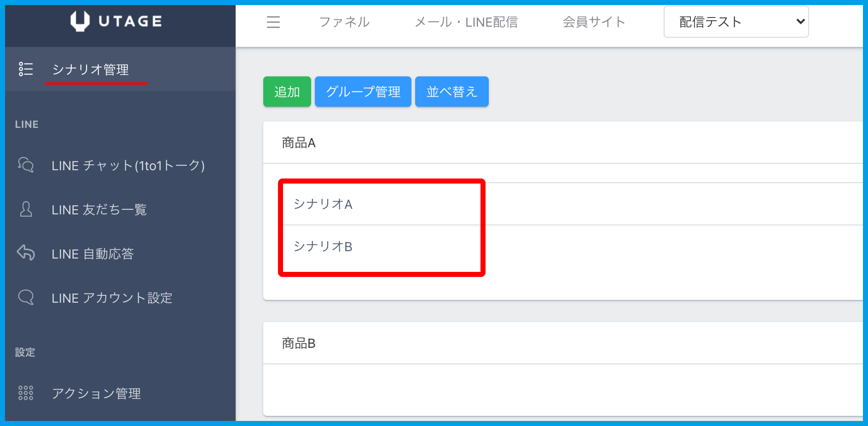Click the 商品B group header

299,343
